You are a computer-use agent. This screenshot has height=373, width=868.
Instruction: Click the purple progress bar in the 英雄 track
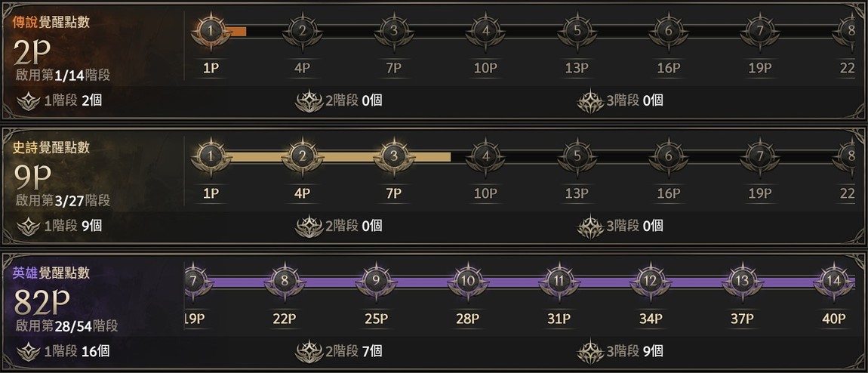pyautogui.click(x=513, y=282)
